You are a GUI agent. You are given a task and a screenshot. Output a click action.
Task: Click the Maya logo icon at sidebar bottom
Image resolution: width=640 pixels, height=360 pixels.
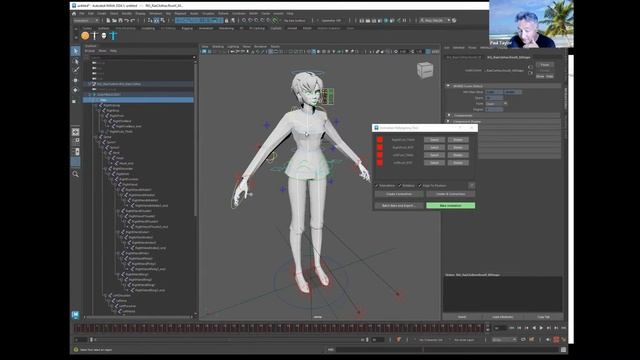click(x=76, y=315)
